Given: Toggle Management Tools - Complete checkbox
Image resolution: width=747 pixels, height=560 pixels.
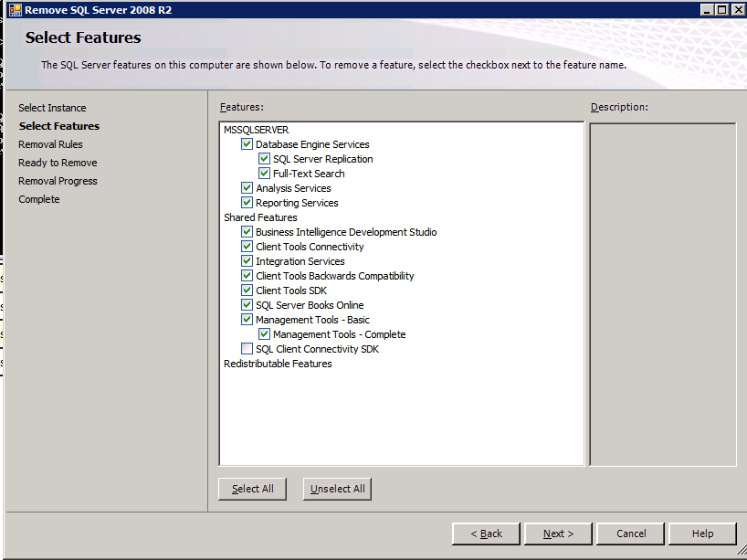Looking at the screenshot, I should 264,334.
